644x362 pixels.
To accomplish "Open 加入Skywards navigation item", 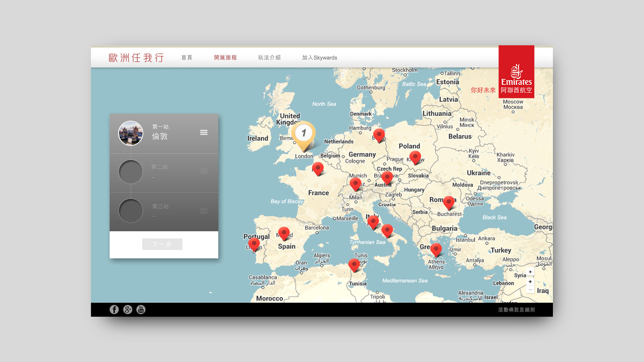I will (x=320, y=58).
